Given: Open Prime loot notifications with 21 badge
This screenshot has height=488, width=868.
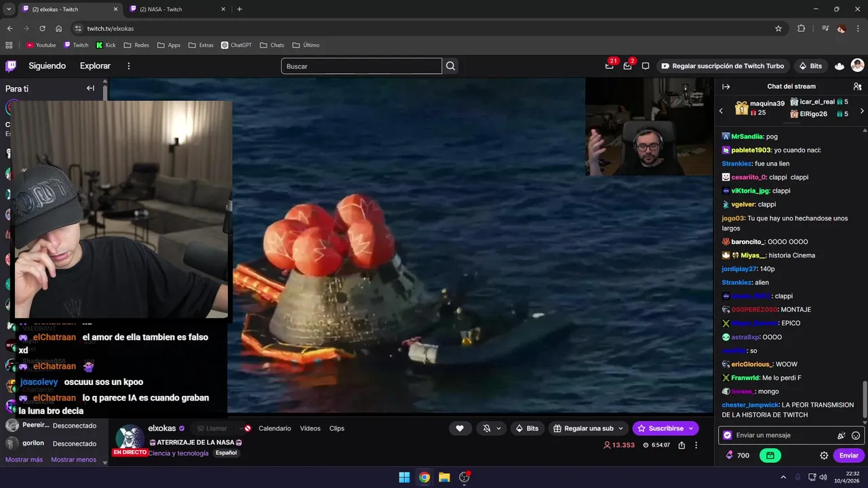Looking at the screenshot, I should click(610, 66).
